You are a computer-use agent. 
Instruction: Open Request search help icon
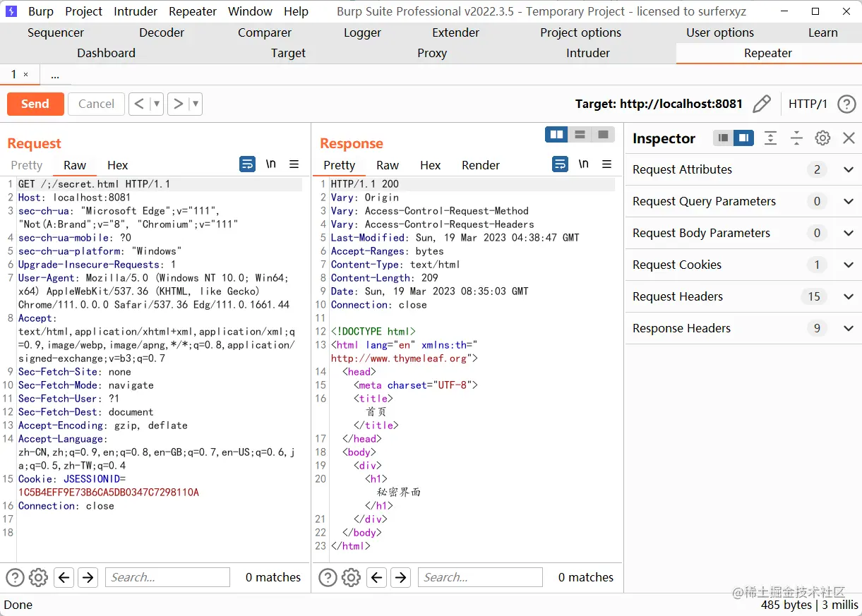click(15, 578)
